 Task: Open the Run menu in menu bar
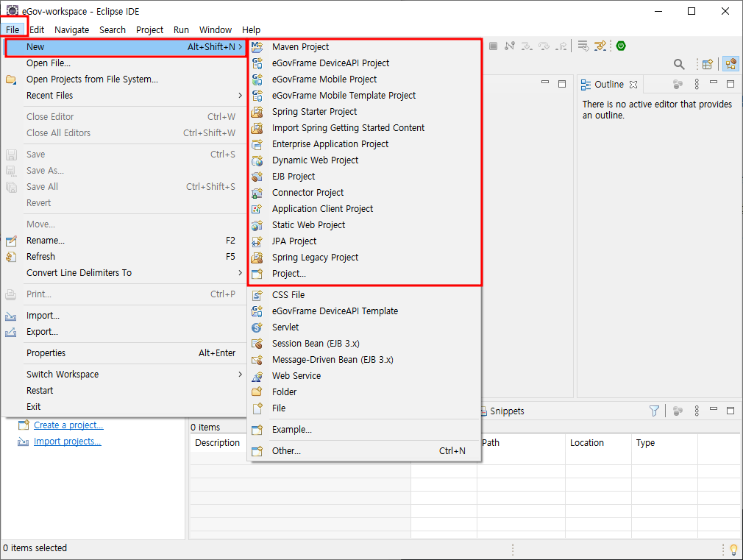(x=181, y=30)
